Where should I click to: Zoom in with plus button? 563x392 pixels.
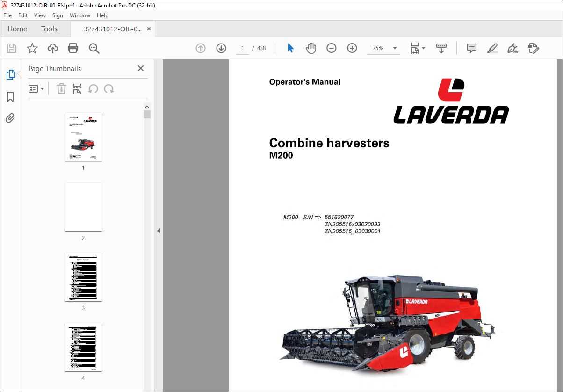click(x=352, y=48)
